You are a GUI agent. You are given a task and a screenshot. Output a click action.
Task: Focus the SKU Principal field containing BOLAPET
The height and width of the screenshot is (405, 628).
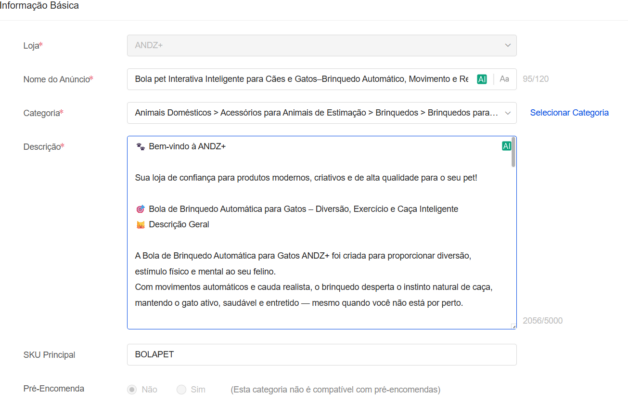(320, 355)
